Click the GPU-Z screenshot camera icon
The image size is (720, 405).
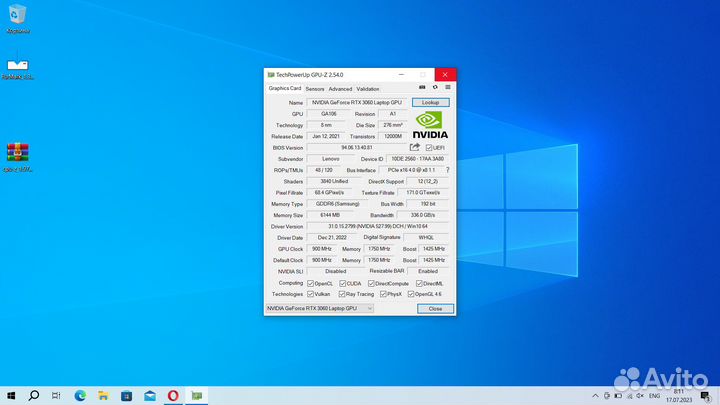(423, 88)
